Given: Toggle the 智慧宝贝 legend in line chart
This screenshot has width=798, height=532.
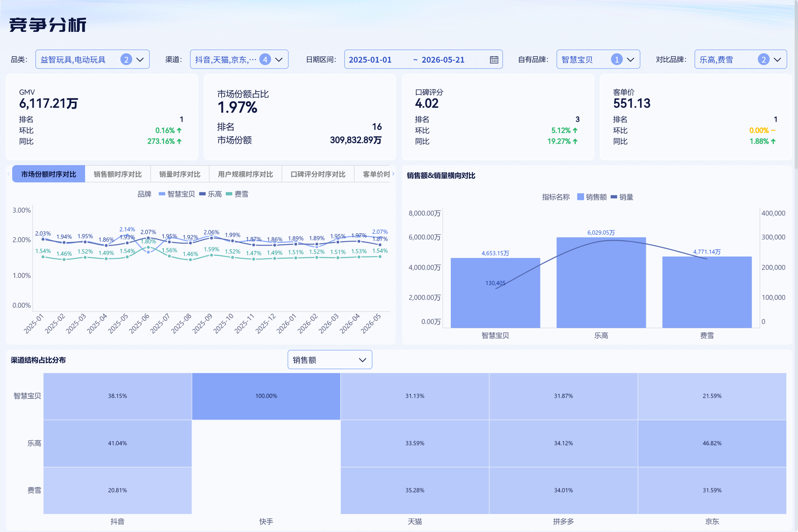Looking at the screenshot, I should tap(177, 194).
